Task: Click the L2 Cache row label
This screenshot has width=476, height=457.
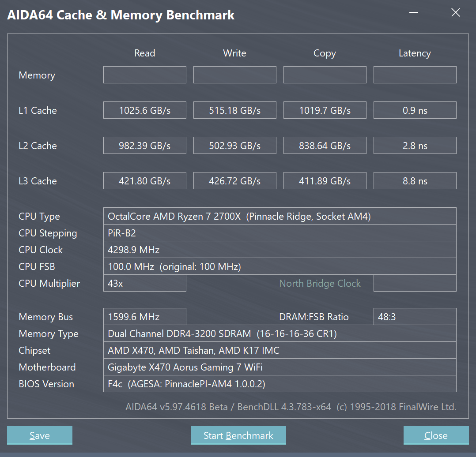Action: pyautogui.click(x=38, y=146)
